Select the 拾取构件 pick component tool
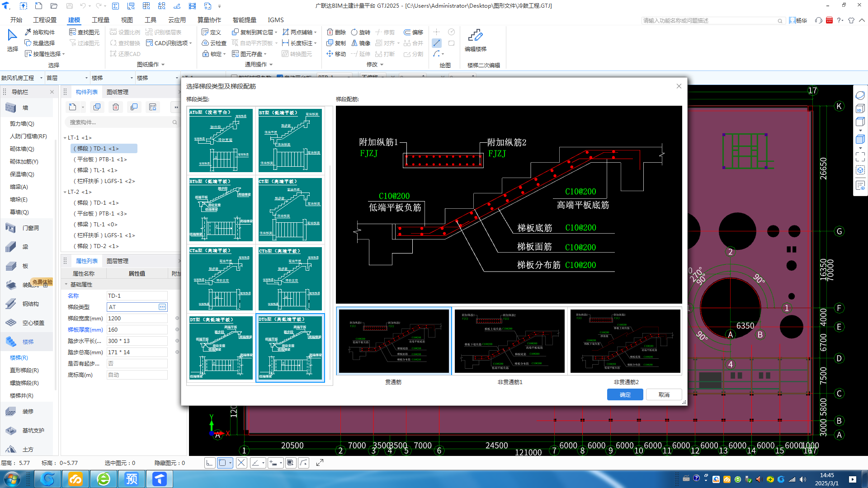This screenshot has width=868, height=488. click(40, 32)
